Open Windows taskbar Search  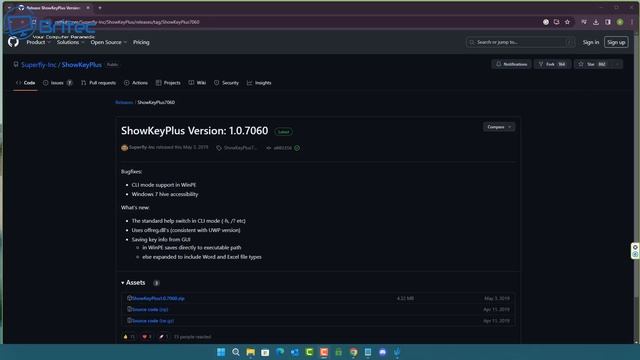point(236,352)
